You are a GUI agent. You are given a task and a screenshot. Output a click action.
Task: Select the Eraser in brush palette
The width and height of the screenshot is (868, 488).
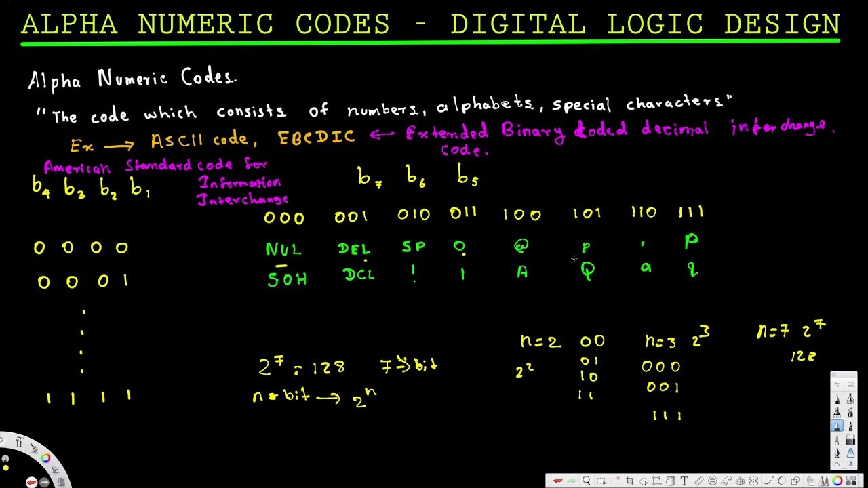click(x=850, y=439)
